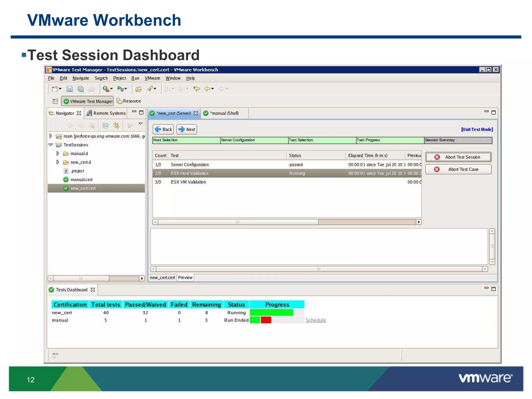Switch to Remote Systems tab
The width and height of the screenshot is (532, 399).
click(x=106, y=113)
